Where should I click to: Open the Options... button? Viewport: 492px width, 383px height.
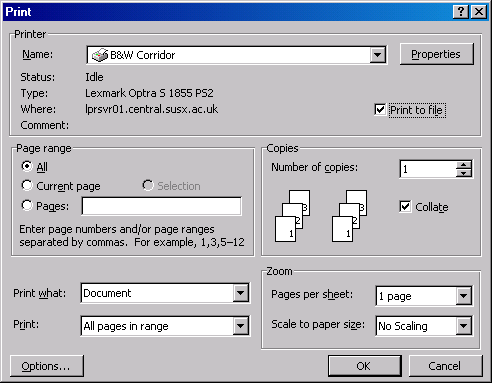click(x=47, y=366)
